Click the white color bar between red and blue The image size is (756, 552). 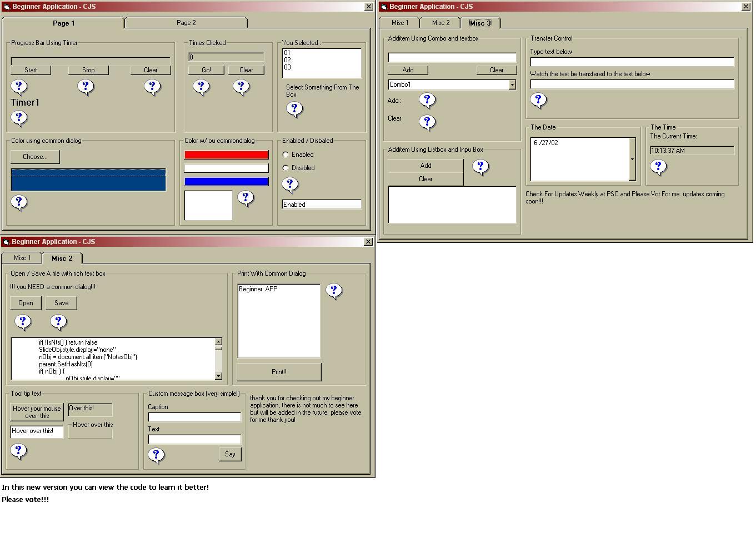click(226, 168)
